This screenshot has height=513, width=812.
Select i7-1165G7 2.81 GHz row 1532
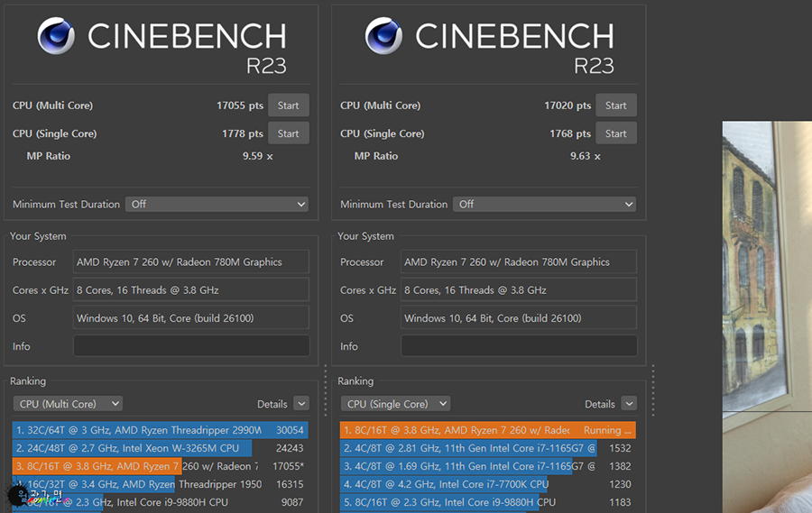click(488, 448)
